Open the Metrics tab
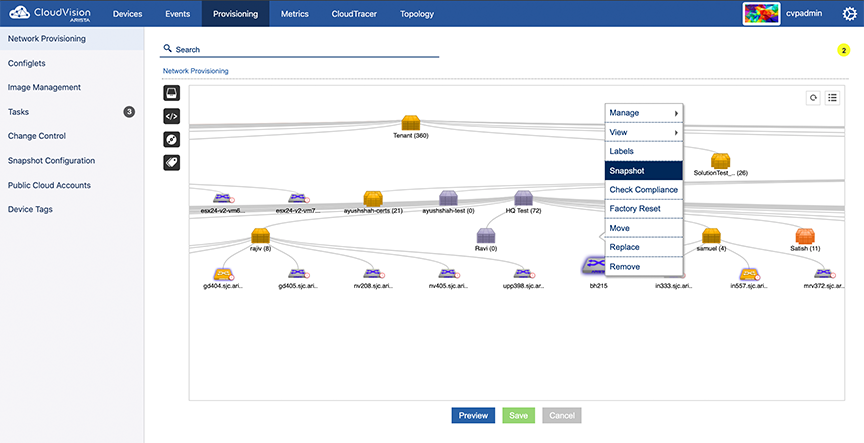 295,14
